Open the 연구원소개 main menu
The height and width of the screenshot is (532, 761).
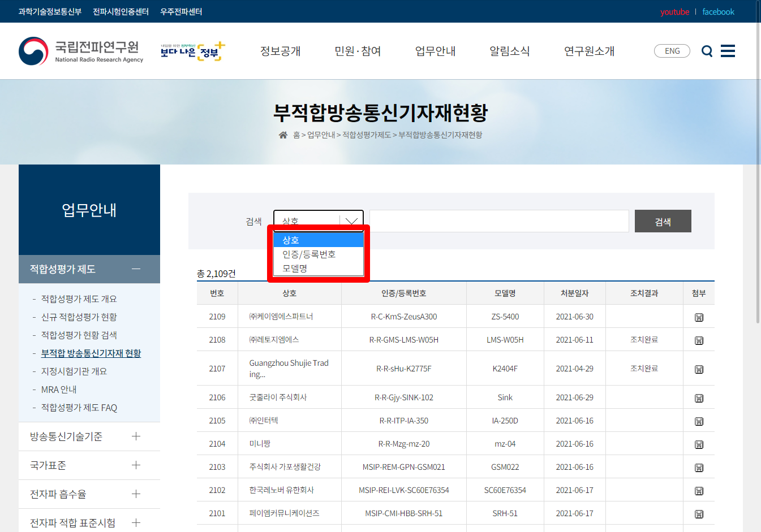click(589, 51)
